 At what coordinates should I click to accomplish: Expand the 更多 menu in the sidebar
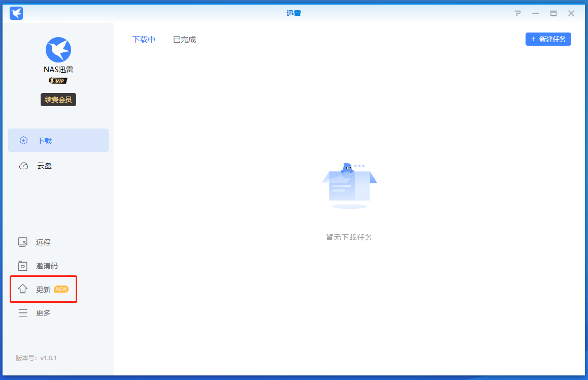[43, 313]
